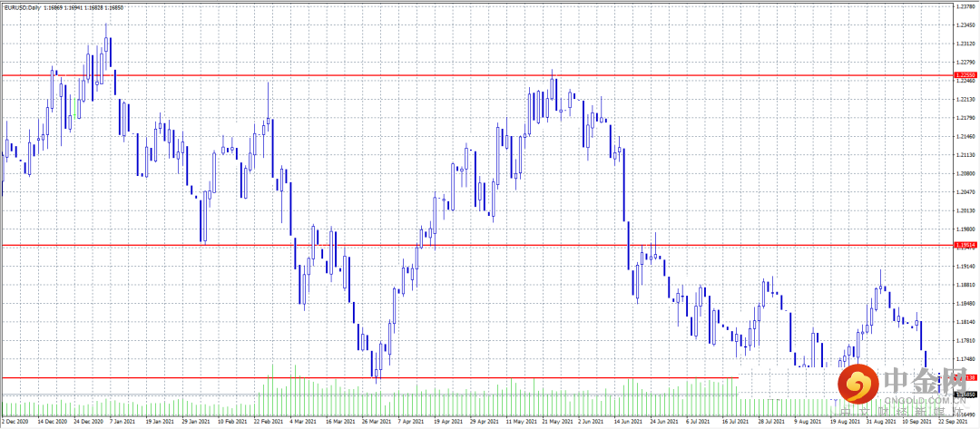Click the 24 Dec 2020 date label

(x=90, y=422)
